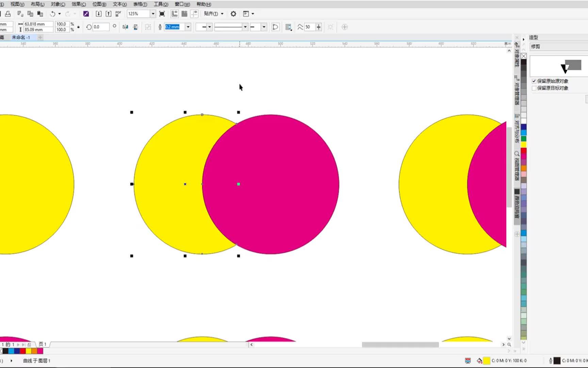The height and width of the screenshot is (368, 588).
Task: Click the Paste icon in the toolbar
Action: coord(40,14)
